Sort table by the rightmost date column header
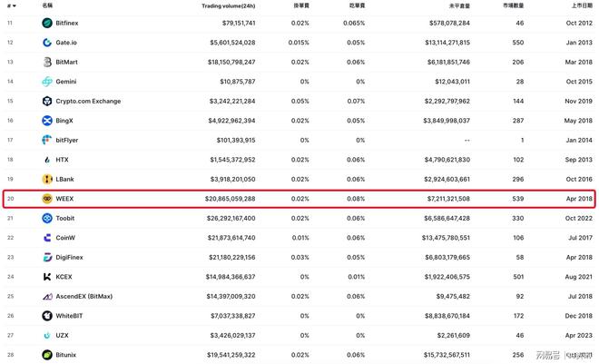Image resolution: width=599 pixels, height=364 pixels. [582, 5]
